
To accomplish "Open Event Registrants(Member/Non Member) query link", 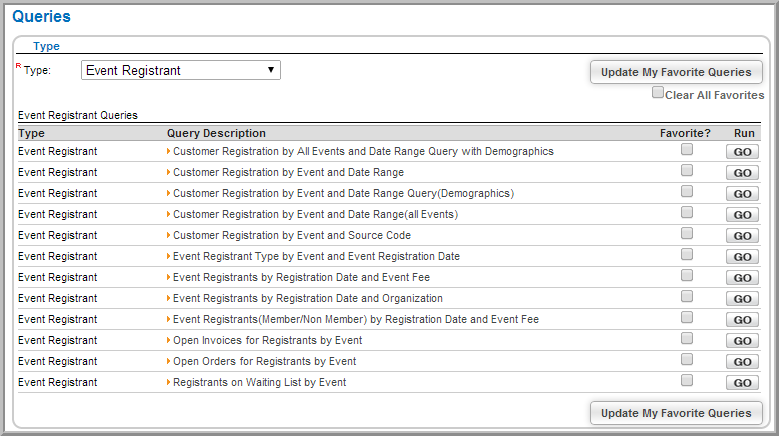I will (x=356, y=319).
